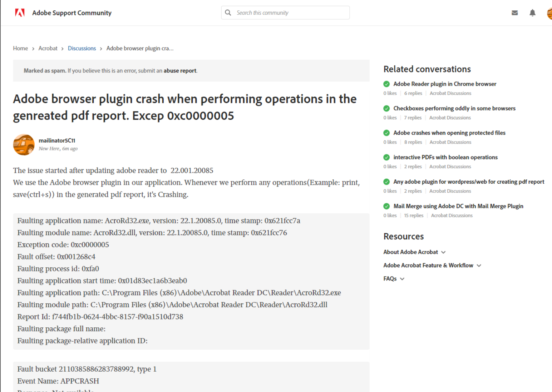The height and width of the screenshot is (392, 552).
Task: Click current page breadcrumb Adobe browser plugin cra...
Action: 140,48
